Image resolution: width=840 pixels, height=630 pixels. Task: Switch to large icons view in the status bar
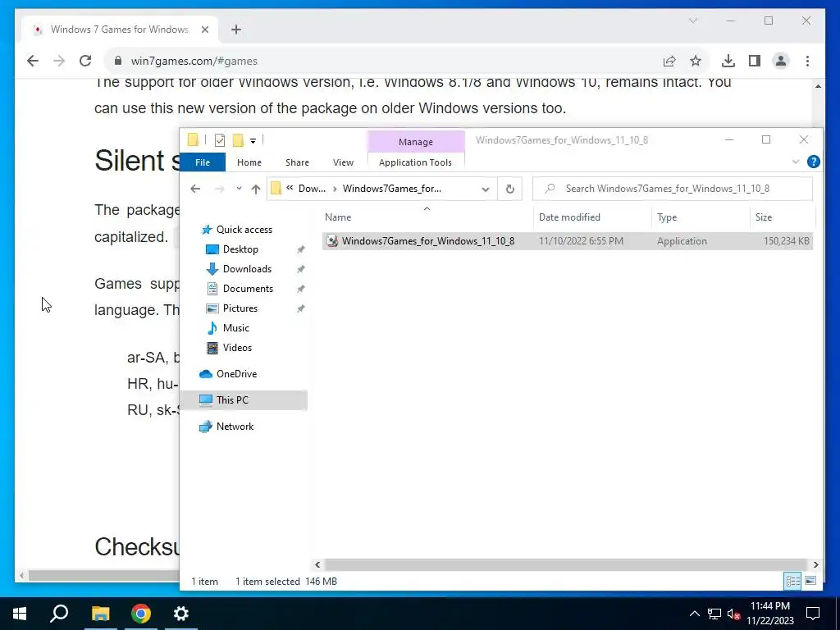(810, 581)
